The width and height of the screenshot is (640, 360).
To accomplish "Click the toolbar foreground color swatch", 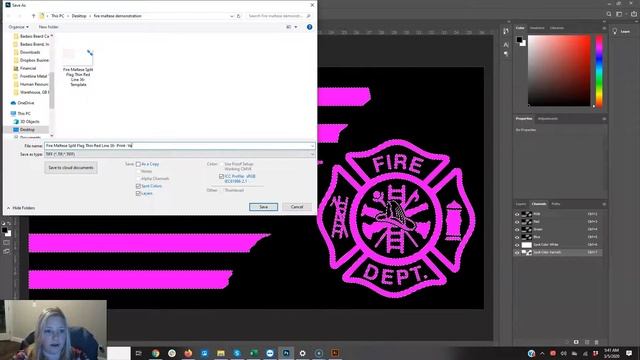I will [4, 231].
